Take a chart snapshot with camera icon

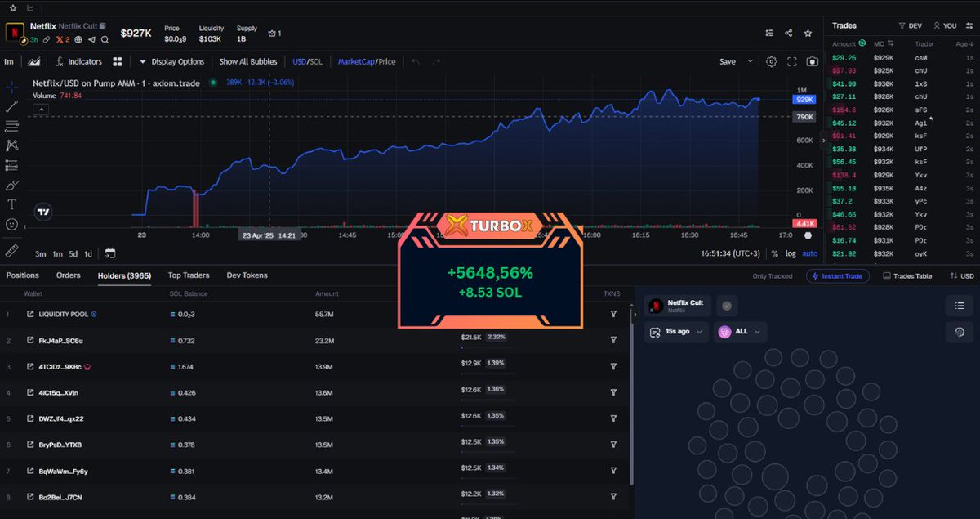[x=813, y=61]
